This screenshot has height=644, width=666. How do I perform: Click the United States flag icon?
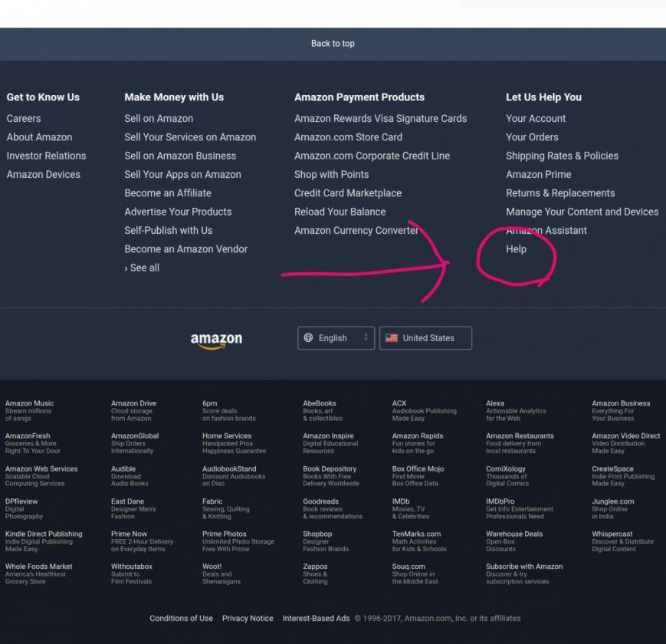click(x=391, y=338)
